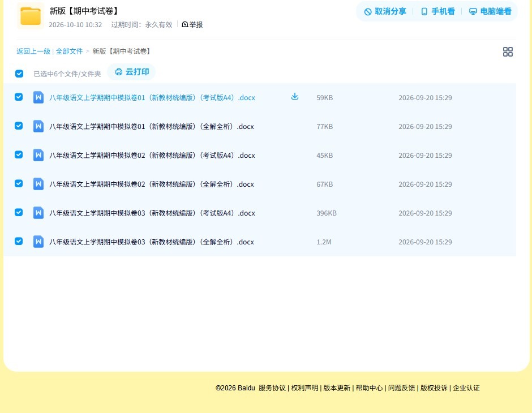
Task: Open 问题反馈 footer link
Action: [x=401, y=388]
